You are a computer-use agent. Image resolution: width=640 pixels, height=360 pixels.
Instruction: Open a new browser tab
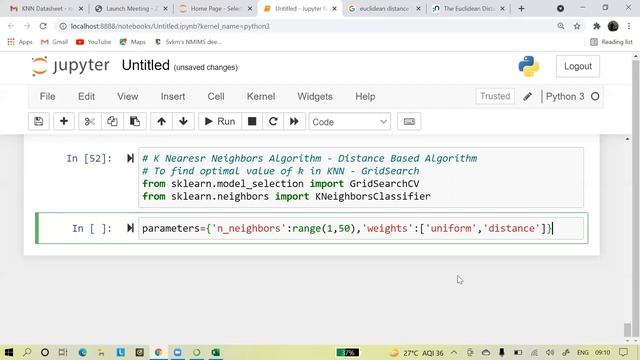coord(521,9)
